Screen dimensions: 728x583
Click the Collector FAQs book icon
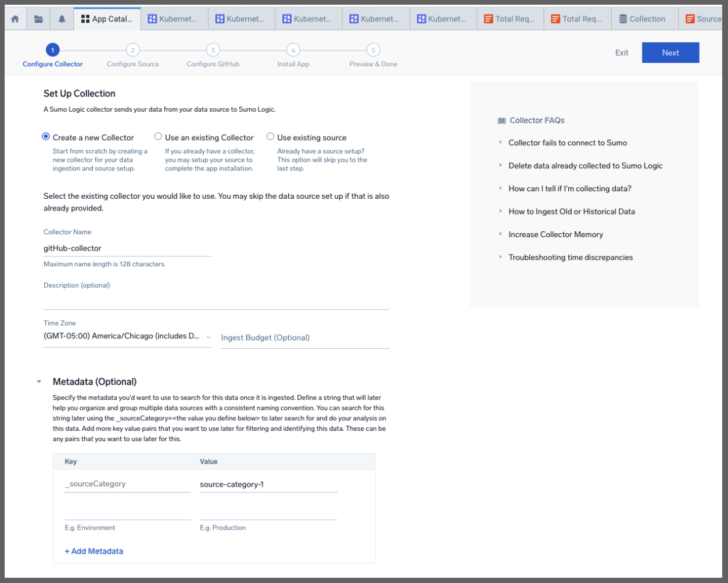pos(502,121)
